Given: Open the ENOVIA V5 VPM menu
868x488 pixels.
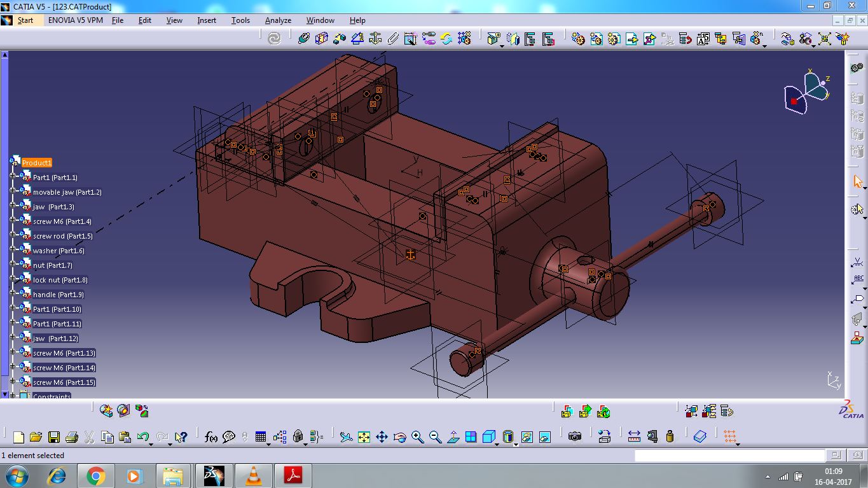Looking at the screenshot, I should click(x=76, y=20).
